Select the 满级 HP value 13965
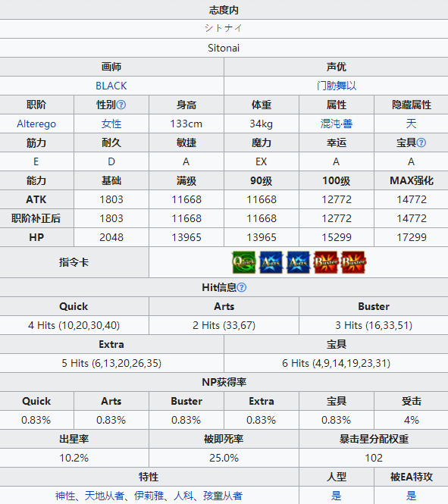This screenshot has height=504, width=448. click(x=186, y=237)
